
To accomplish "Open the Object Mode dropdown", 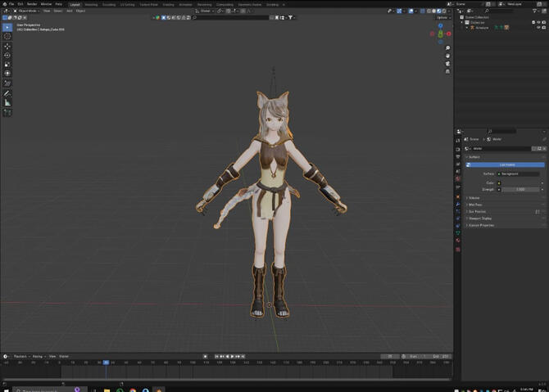I will (26, 11).
